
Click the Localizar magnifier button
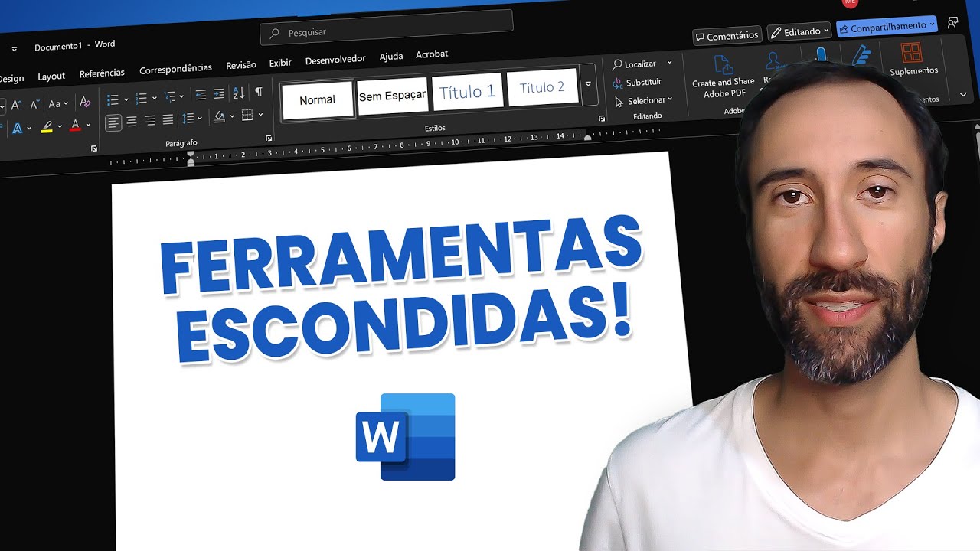pyautogui.click(x=635, y=64)
